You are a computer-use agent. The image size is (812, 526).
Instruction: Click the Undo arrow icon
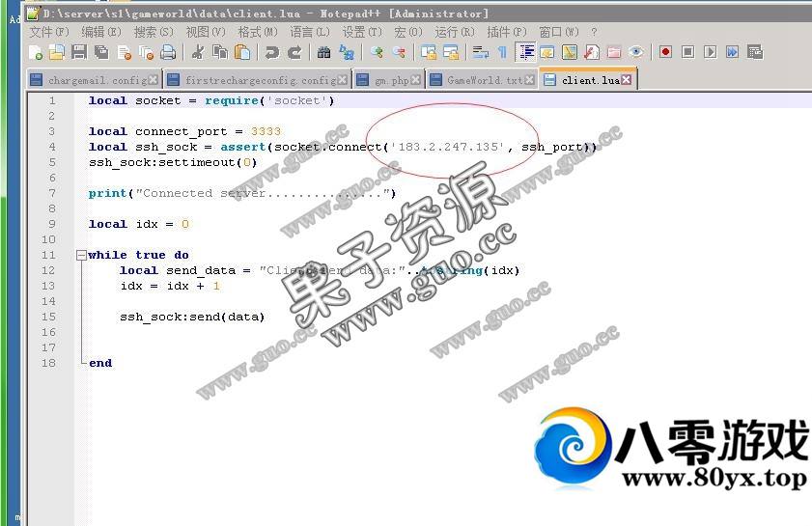coord(272,52)
